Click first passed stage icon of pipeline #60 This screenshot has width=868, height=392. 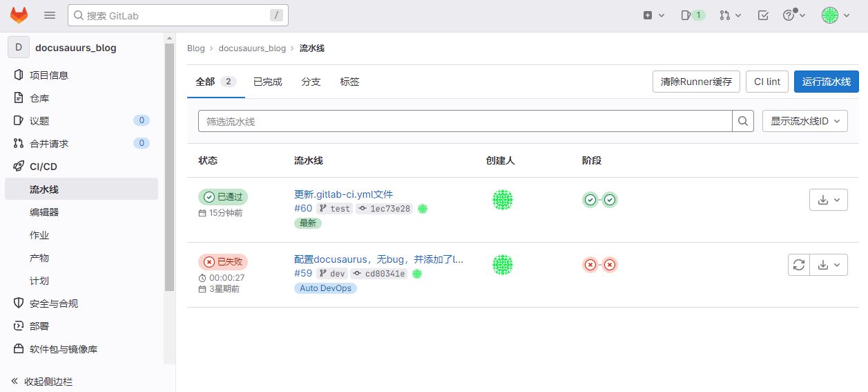click(590, 200)
